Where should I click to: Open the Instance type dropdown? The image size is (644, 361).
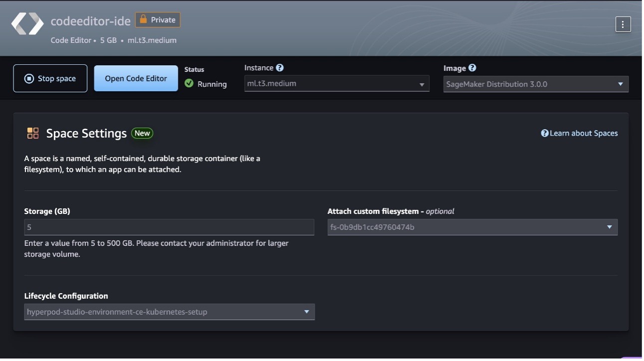(337, 84)
